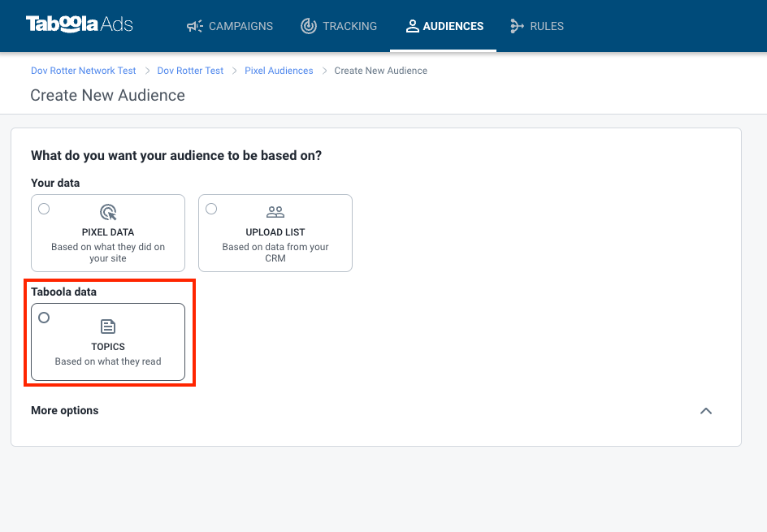Open the Dov Rotter Test breadcrumb link
The width and height of the screenshot is (767, 532).
[x=190, y=71]
